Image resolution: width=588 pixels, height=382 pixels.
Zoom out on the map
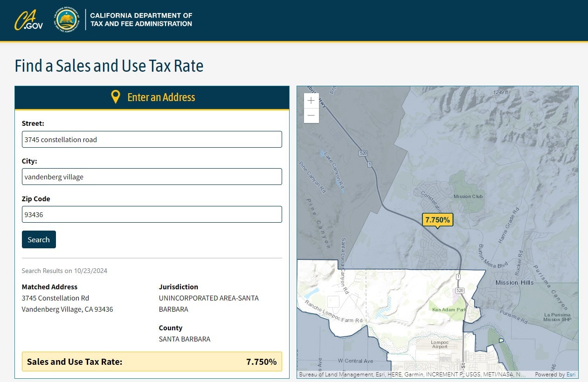tap(311, 116)
